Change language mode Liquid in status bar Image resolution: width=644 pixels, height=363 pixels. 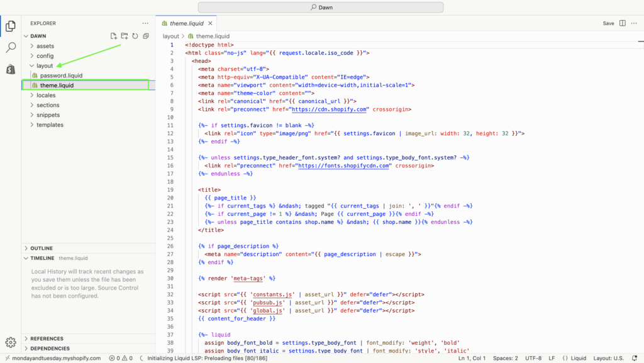point(579,358)
